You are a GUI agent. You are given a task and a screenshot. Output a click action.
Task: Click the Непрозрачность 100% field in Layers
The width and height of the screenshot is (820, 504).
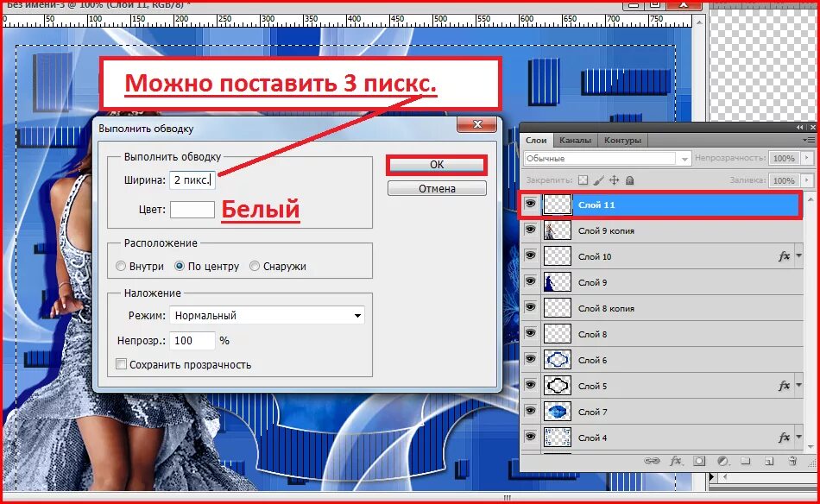[x=784, y=158]
